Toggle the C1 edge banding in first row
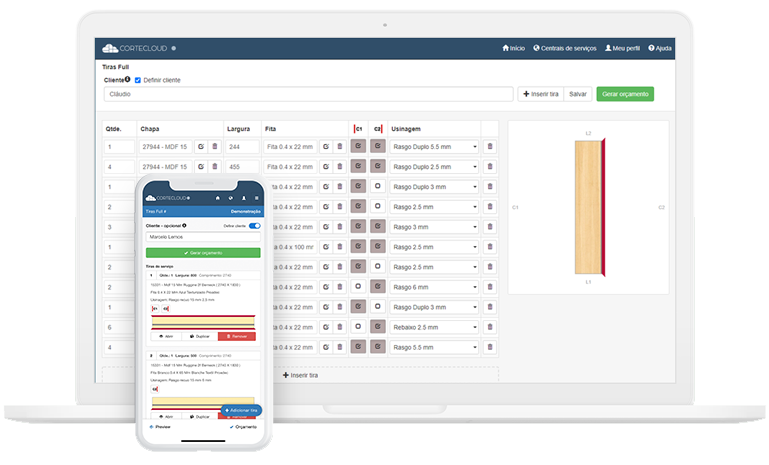The width and height of the screenshot is (769, 465). pos(358,147)
